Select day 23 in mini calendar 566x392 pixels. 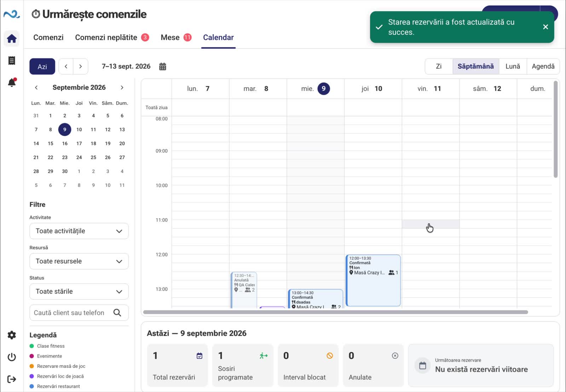[x=65, y=157]
